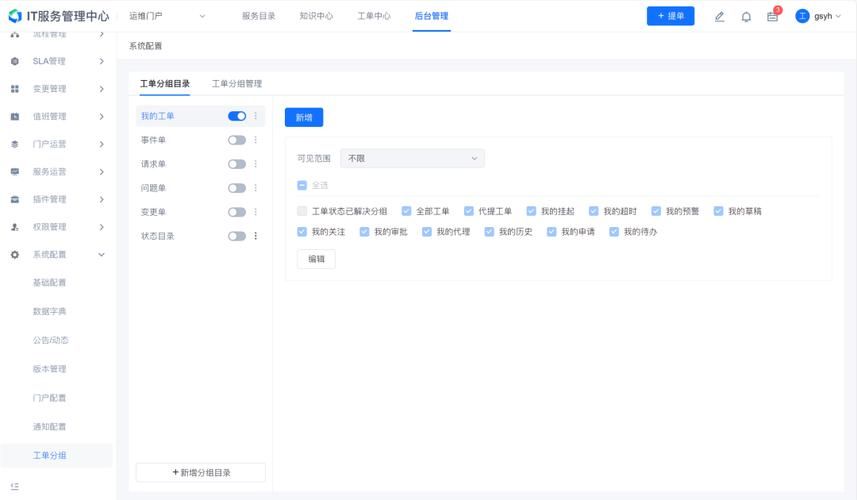Open the three-dot menu beside 状态目录

point(255,236)
